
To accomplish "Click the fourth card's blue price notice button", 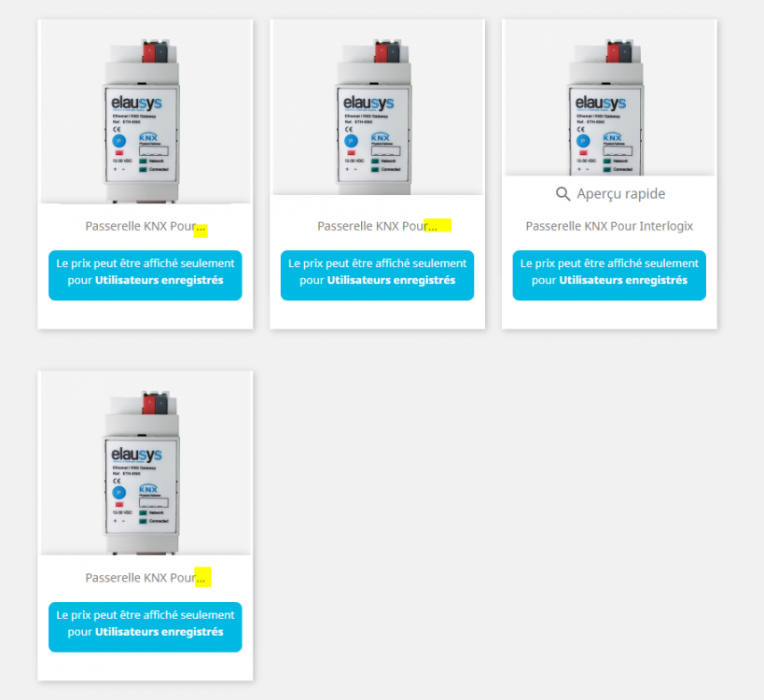I will point(146,627).
